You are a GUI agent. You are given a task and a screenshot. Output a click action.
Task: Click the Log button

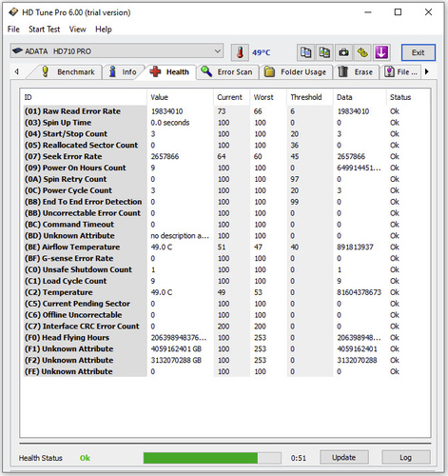pos(405,457)
